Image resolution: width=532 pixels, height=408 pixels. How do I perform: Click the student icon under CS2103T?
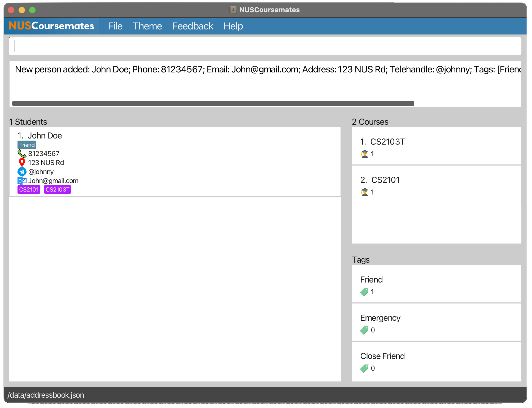[x=365, y=154]
